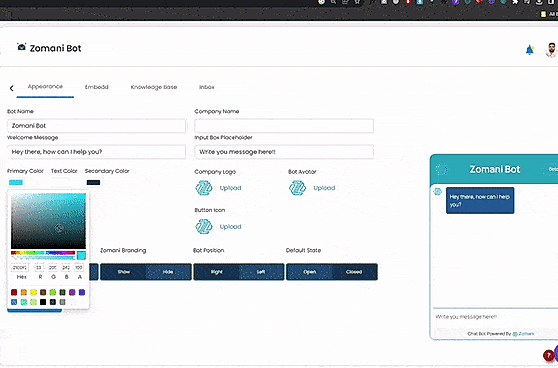Click the rainbow hue slider
558x368 pixels.
click(x=43, y=253)
